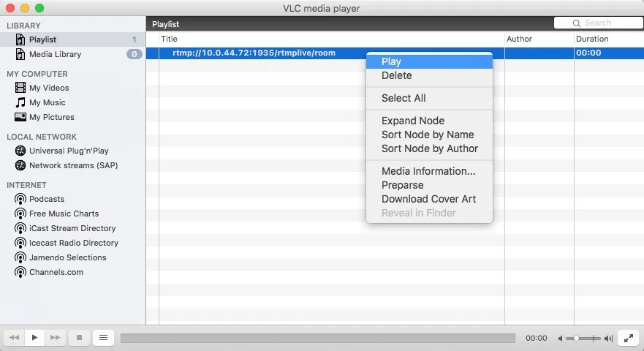Viewport: 644px width, 351px height.
Task: Toggle playlist view with the list button
Action: [103, 337]
